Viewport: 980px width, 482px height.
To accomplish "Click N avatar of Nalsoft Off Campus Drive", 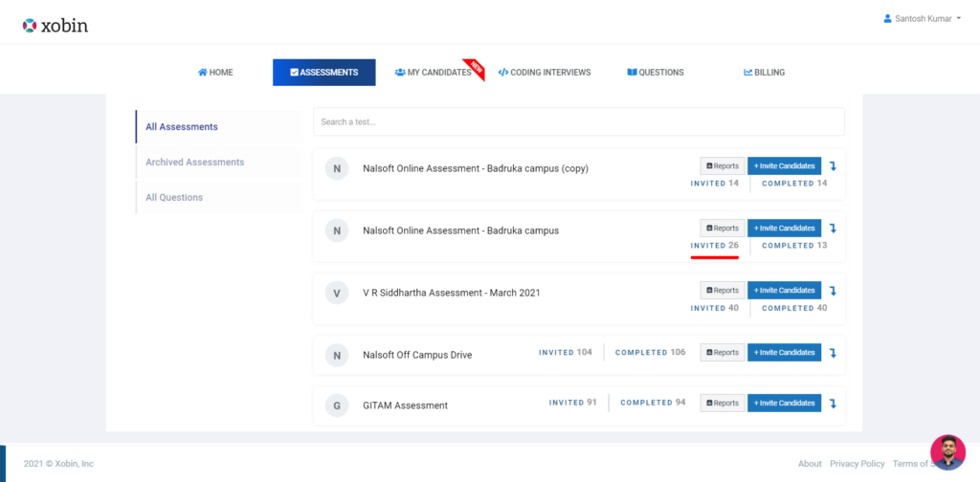I will click(337, 355).
